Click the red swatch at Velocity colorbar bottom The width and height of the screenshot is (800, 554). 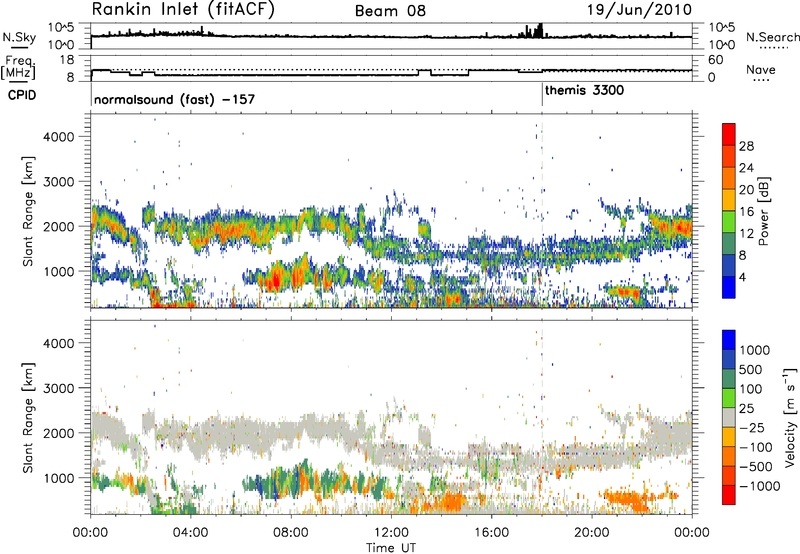click(x=729, y=495)
